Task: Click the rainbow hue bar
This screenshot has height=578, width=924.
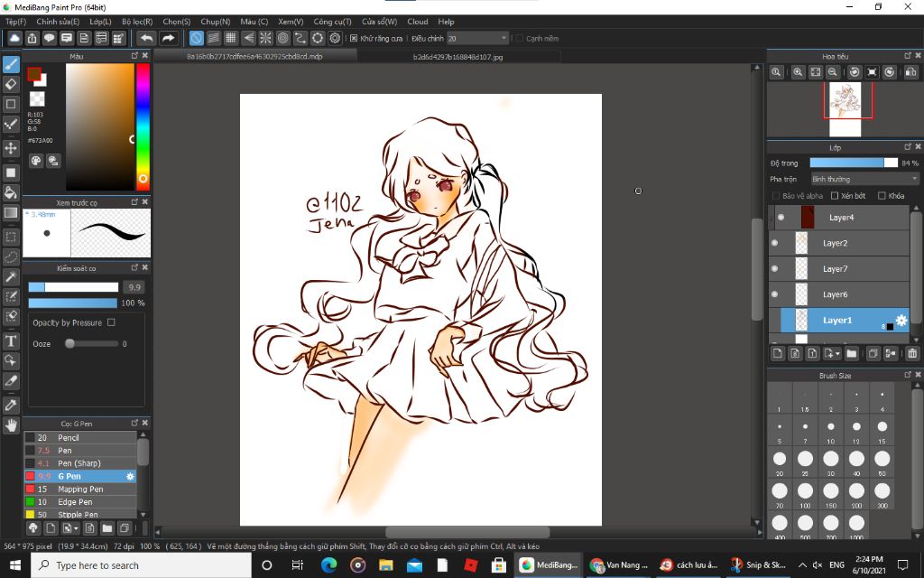Action: click(x=143, y=126)
